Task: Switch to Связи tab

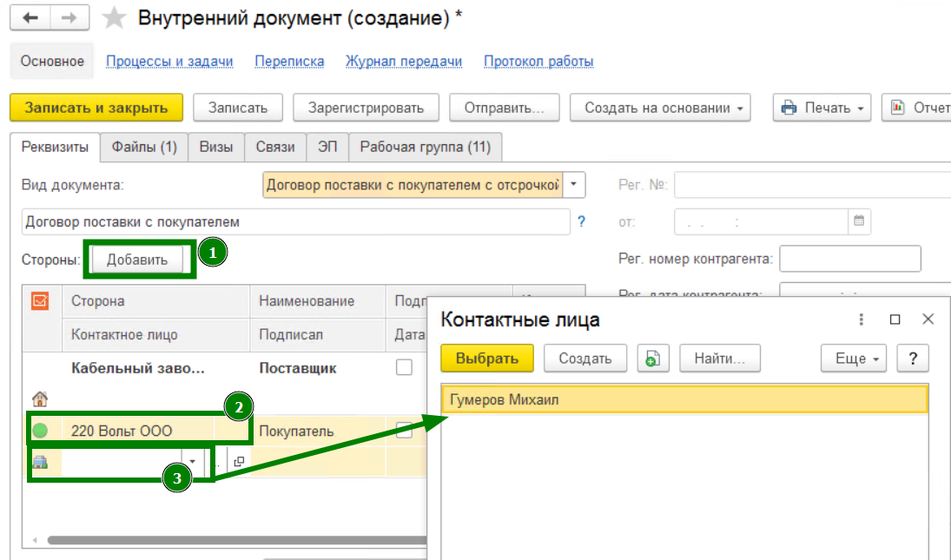Action: pos(275,148)
